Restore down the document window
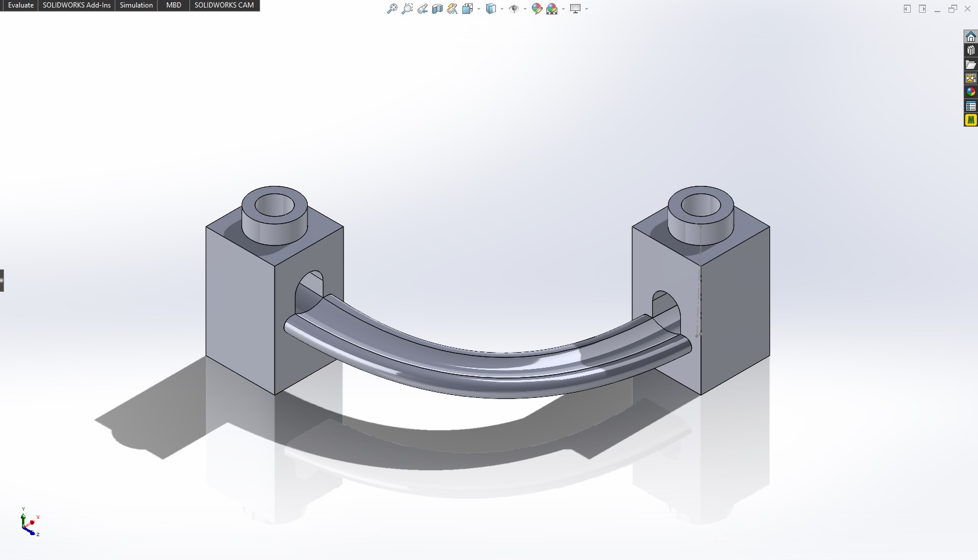 953,9
